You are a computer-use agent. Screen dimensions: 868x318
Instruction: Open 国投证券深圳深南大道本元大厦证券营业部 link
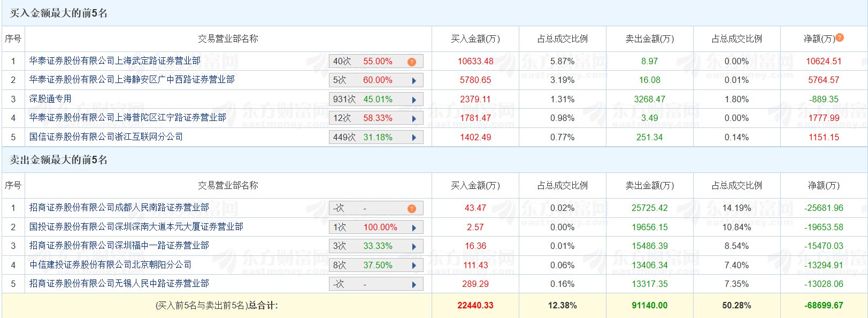(136, 227)
